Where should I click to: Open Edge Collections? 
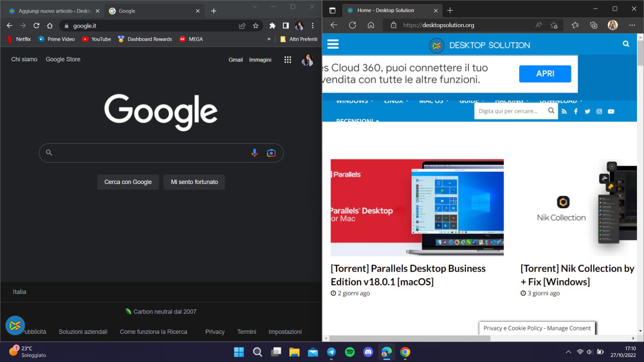click(594, 25)
